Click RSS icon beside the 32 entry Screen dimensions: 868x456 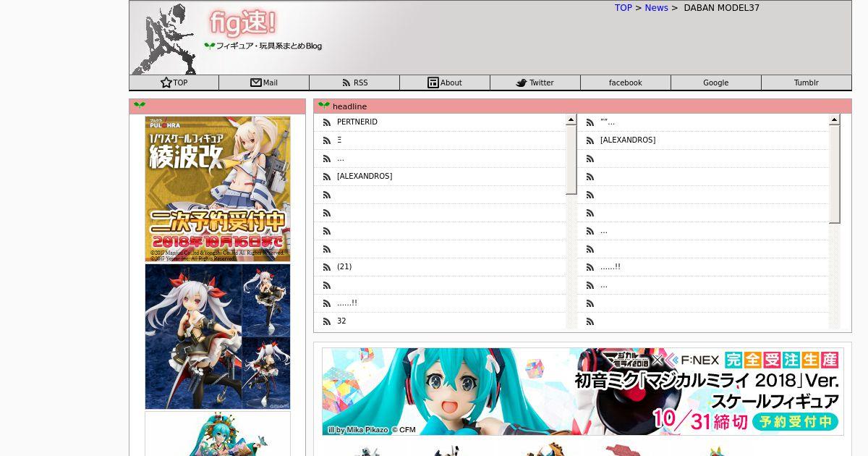click(x=326, y=321)
